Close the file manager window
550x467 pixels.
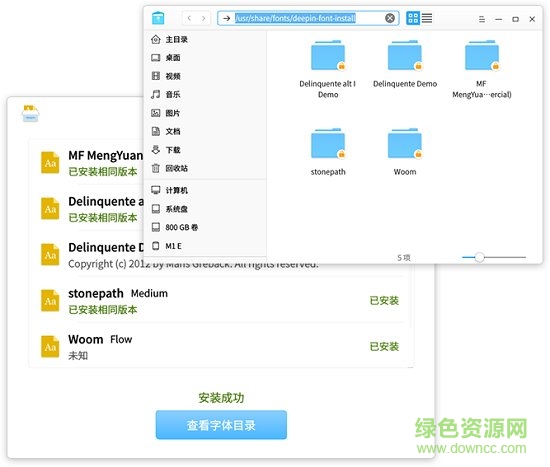532,19
